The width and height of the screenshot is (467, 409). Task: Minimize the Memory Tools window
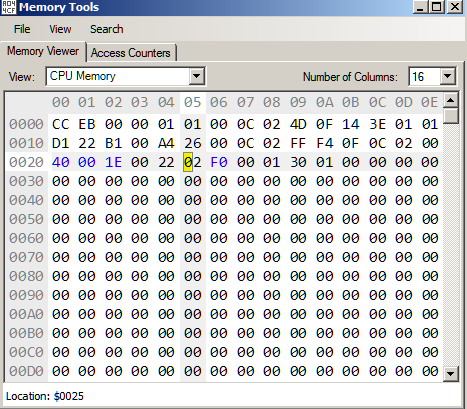click(x=420, y=7)
